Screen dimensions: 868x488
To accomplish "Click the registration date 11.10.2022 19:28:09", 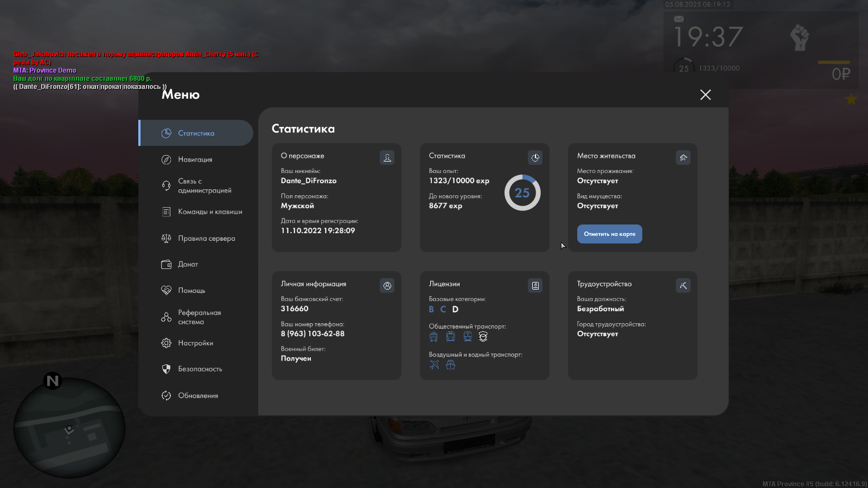I will click(318, 231).
